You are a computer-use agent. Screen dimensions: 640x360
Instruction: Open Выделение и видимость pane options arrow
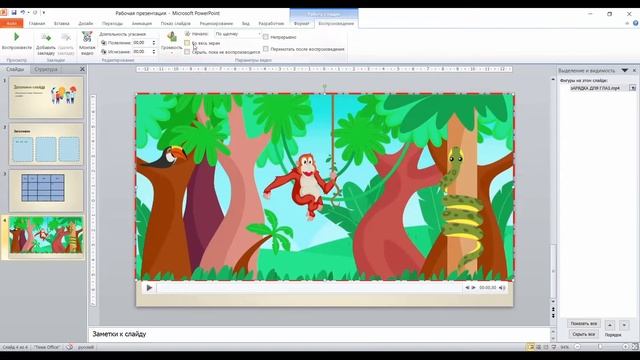625,70
